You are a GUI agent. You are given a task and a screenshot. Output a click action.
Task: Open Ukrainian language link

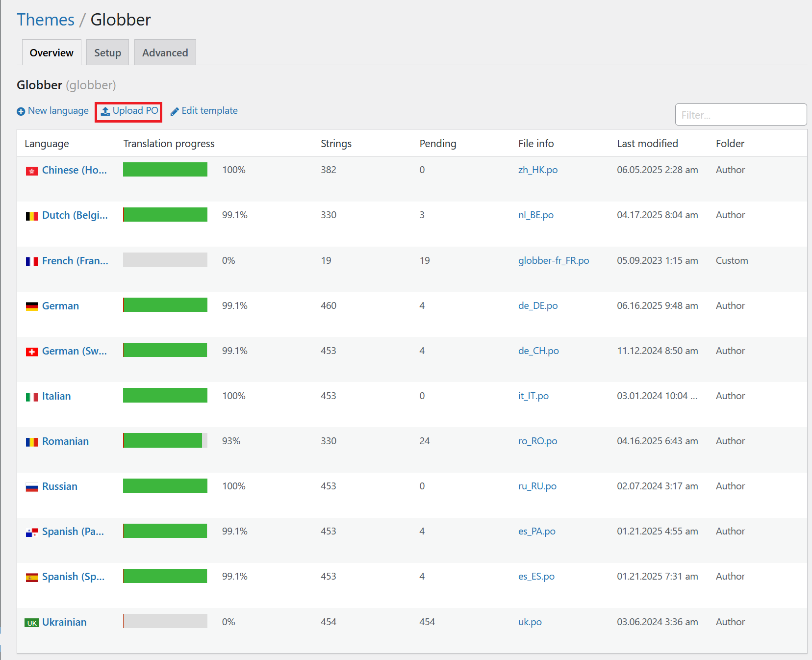pyautogui.click(x=64, y=622)
